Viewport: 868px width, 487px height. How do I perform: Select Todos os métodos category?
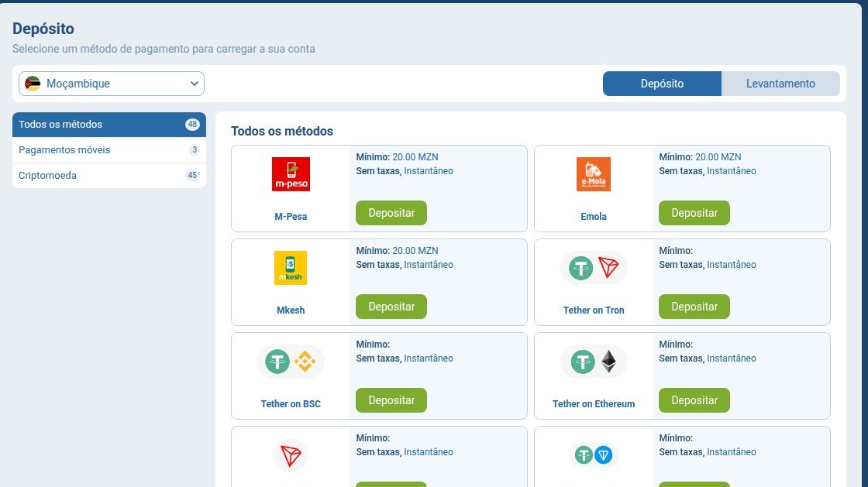pos(109,125)
